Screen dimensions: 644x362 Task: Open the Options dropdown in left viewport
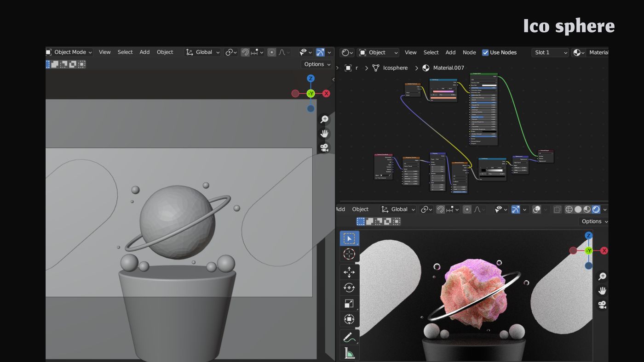coord(317,64)
